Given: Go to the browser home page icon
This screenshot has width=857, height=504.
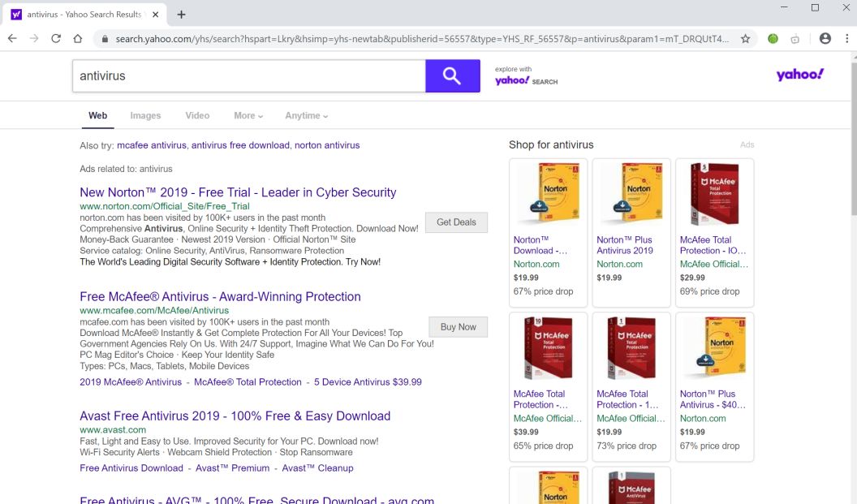Looking at the screenshot, I should click(x=78, y=38).
